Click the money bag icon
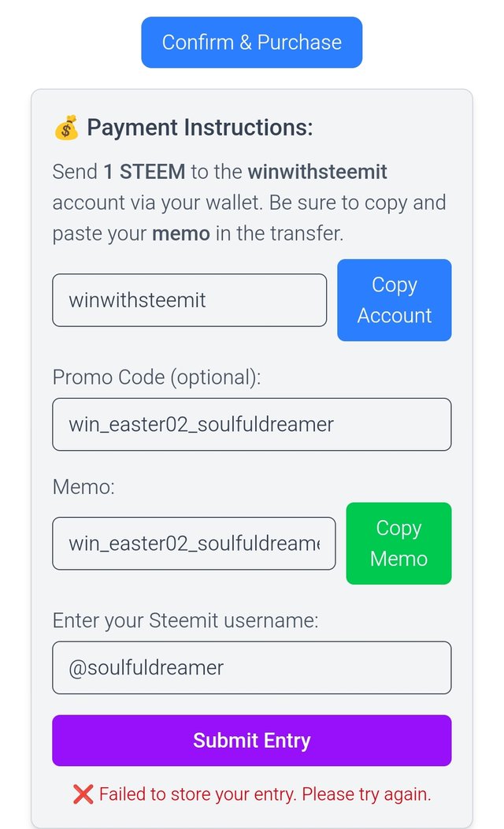Viewport: 504px width, 829px height. tap(66, 128)
